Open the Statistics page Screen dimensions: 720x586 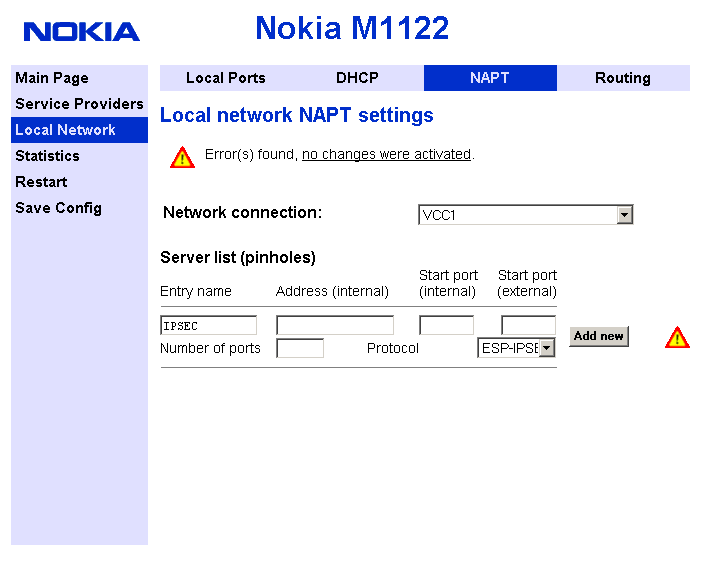[79, 156]
